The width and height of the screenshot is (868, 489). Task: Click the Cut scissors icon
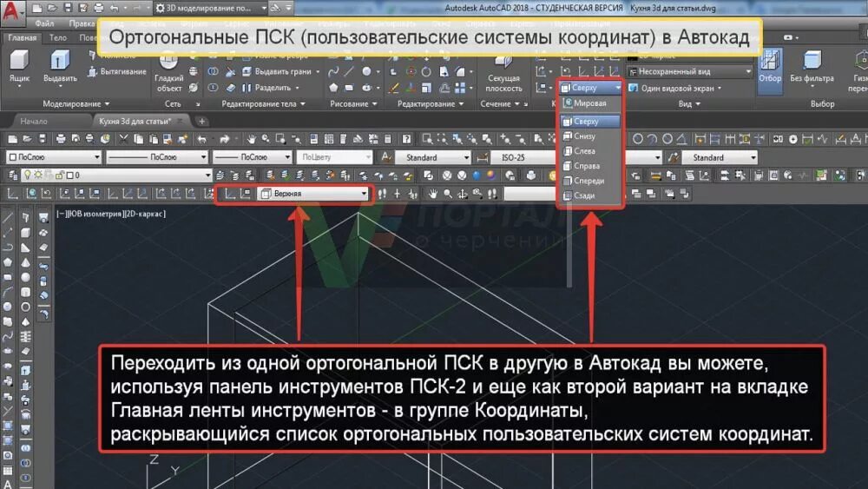123,139
